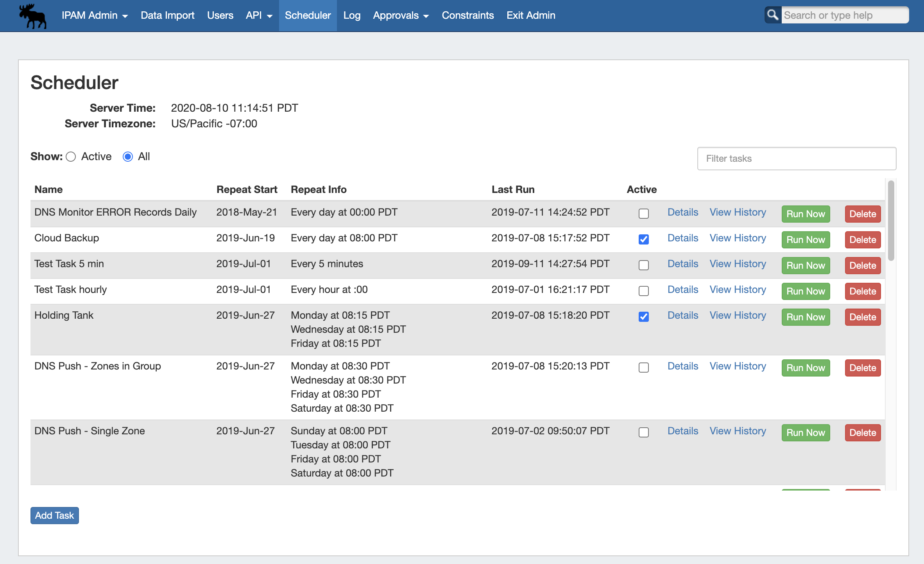View History for DNS Push - Single Zone
This screenshot has width=924, height=564.
pos(738,431)
